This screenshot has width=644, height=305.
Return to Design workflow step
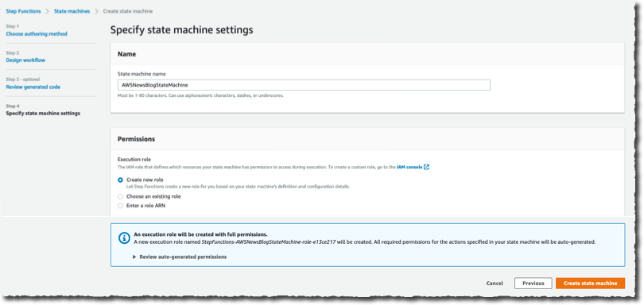(25, 60)
